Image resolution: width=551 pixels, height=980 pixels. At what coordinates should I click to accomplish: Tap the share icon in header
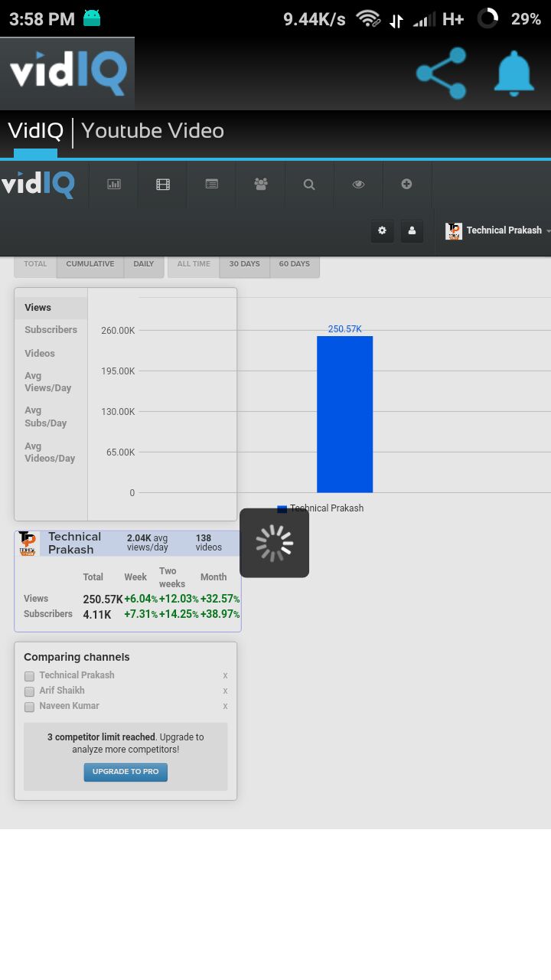tap(442, 73)
